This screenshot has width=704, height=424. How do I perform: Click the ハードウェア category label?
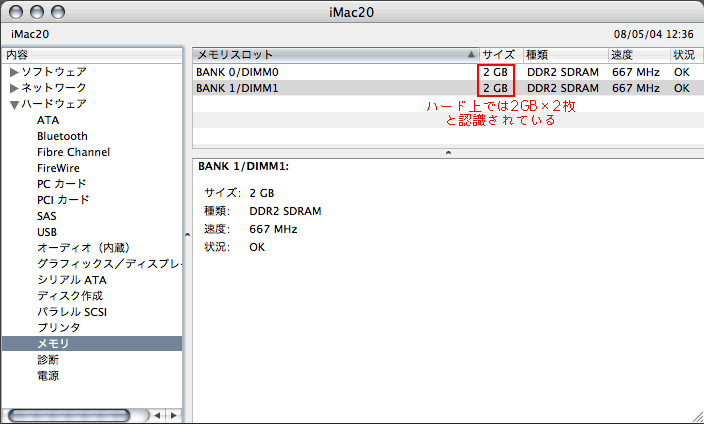click(54, 104)
